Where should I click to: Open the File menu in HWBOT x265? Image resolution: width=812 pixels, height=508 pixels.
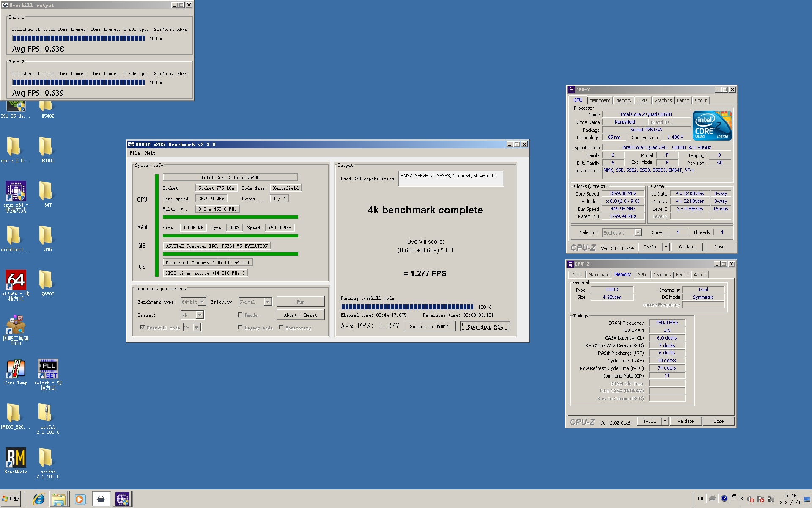pyautogui.click(x=134, y=153)
